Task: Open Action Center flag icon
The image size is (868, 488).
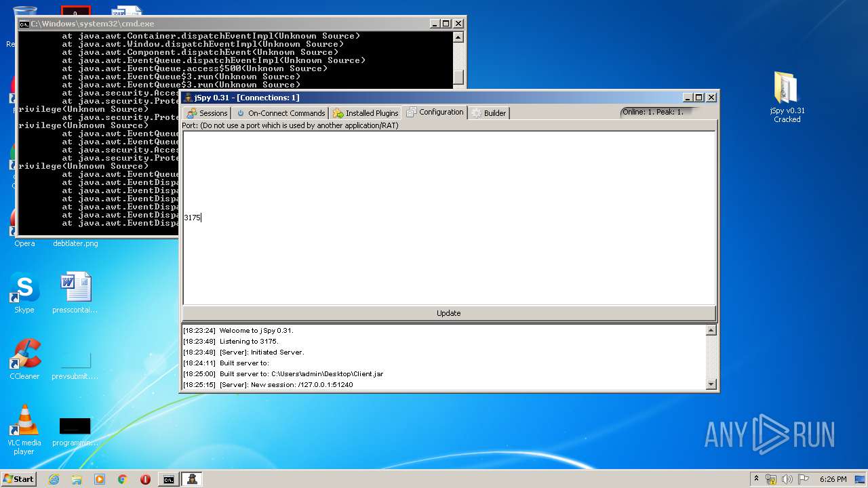Action: (x=804, y=479)
